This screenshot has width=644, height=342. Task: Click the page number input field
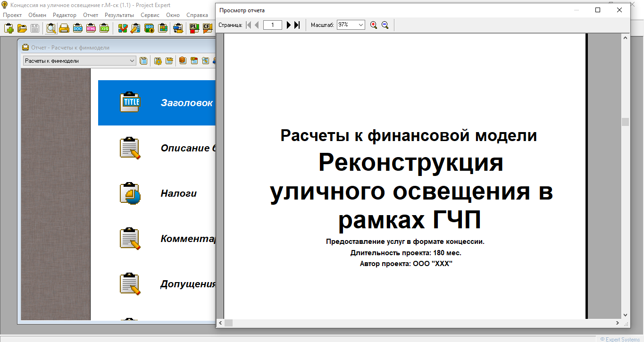pyautogui.click(x=273, y=25)
